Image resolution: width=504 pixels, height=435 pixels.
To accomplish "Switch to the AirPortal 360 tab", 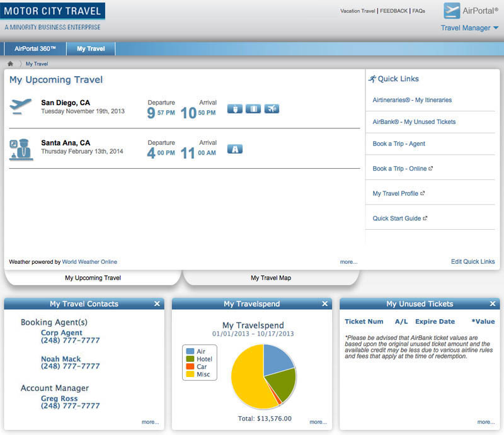I will (35, 49).
